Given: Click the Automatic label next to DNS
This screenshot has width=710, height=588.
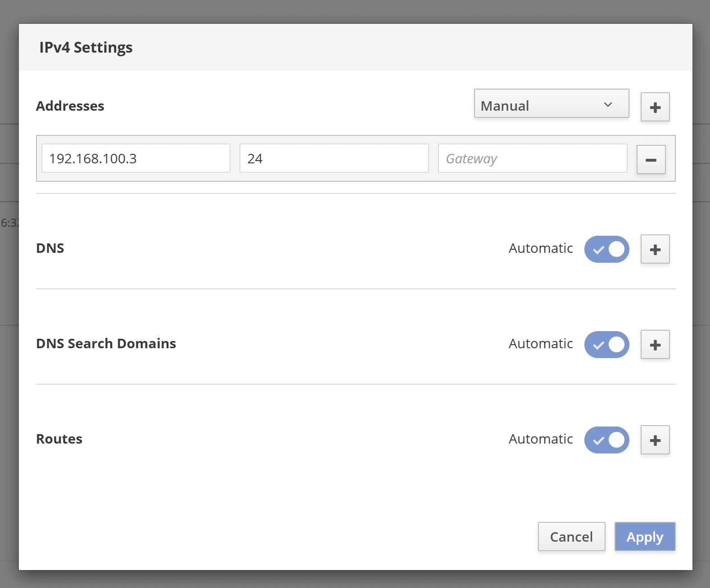Looking at the screenshot, I should pyautogui.click(x=541, y=248).
